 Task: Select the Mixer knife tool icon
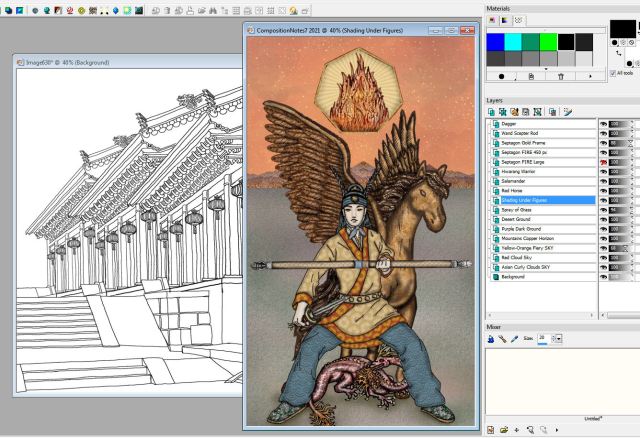[502, 339]
